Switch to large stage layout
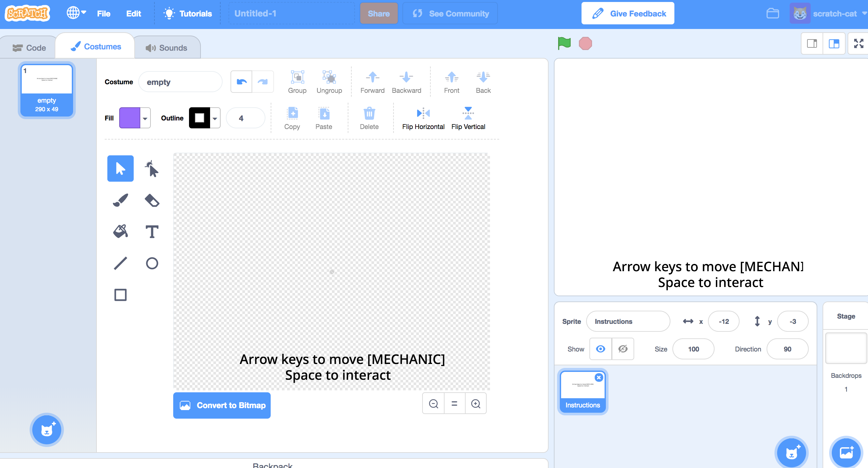This screenshot has height=468, width=868. [x=834, y=43]
